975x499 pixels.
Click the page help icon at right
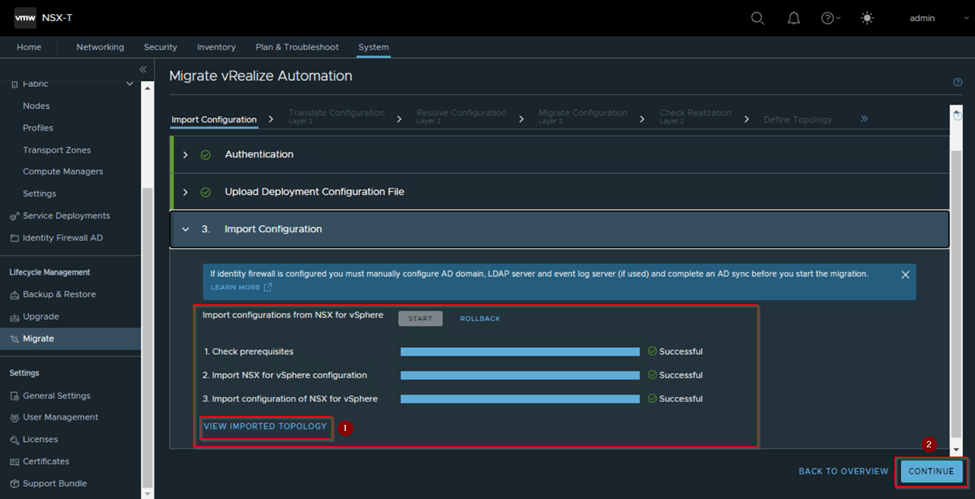(x=958, y=83)
